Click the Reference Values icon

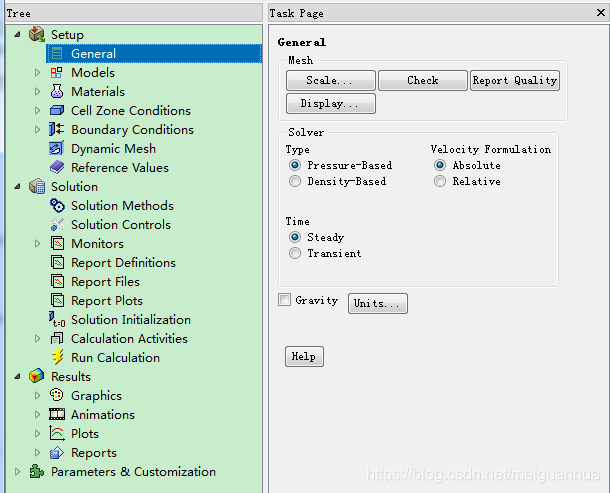(57, 168)
